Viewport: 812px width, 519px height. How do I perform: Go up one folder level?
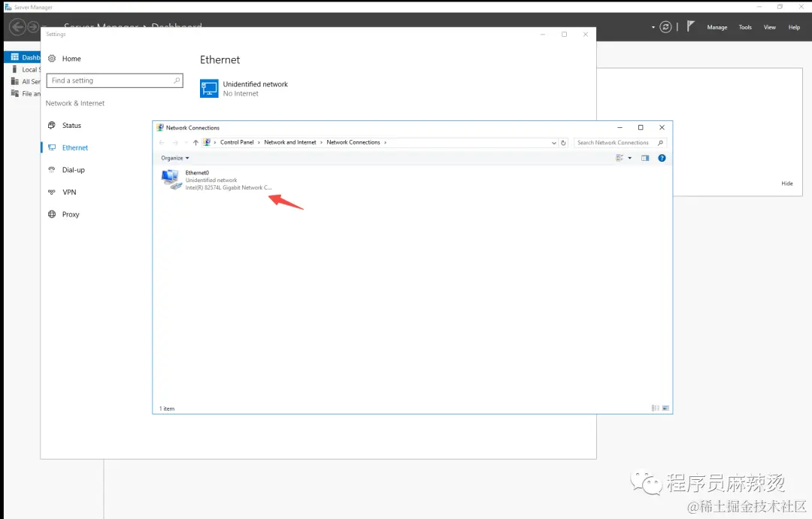click(195, 142)
